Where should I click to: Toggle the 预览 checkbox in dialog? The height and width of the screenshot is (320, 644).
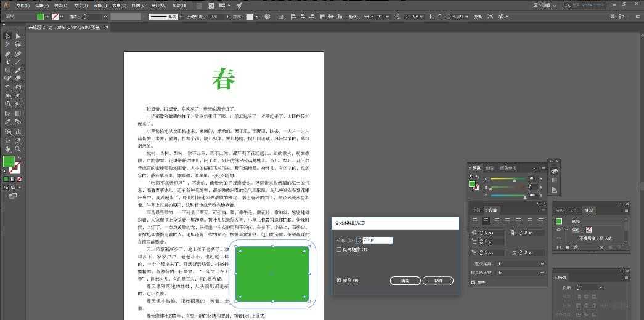coord(339,280)
